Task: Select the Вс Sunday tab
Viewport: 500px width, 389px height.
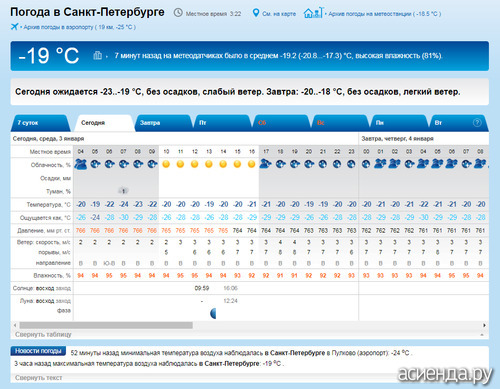Action: point(321,123)
